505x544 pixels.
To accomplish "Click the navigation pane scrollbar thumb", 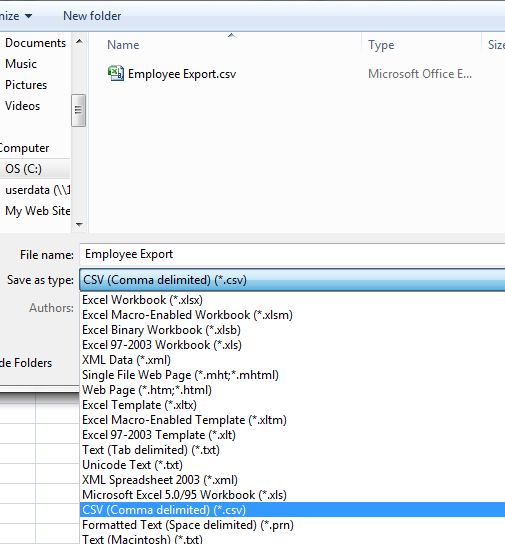I will 78,110.
